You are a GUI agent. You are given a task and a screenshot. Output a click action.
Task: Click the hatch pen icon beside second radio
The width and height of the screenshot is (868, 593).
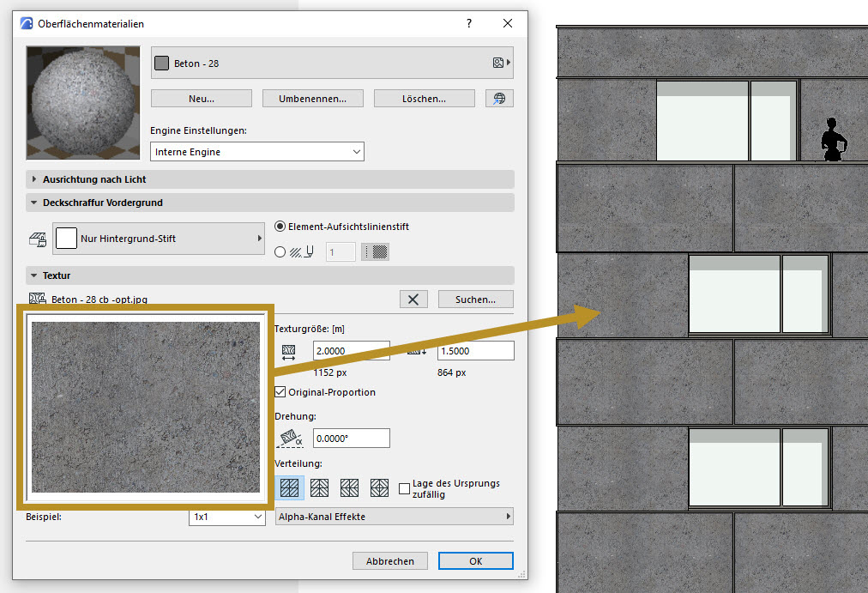pos(302,252)
